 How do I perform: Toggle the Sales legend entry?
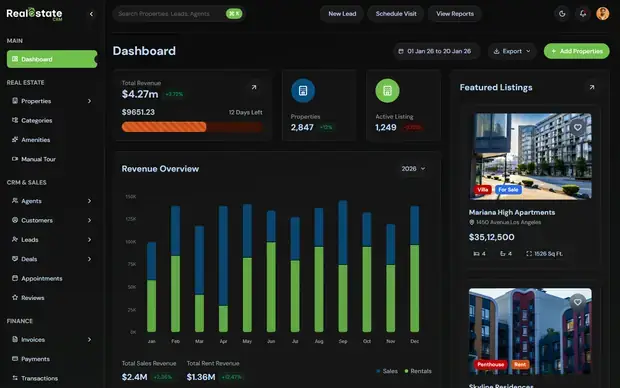(x=387, y=371)
